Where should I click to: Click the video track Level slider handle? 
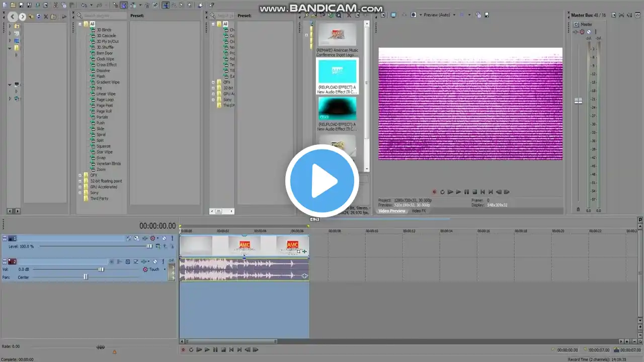(x=149, y=246)
